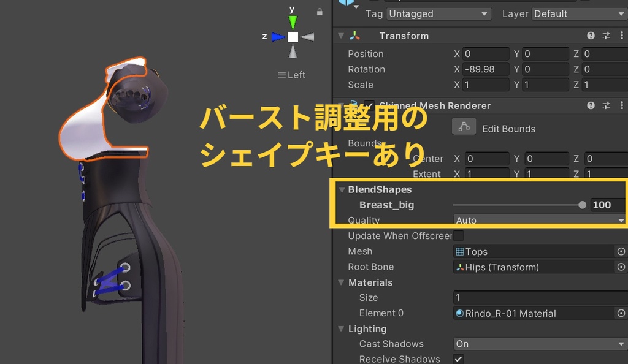Click the blue Z axis cone on scene gizmo
The width and height of the screenshot is (628, 364).
(x=278, y=37)
